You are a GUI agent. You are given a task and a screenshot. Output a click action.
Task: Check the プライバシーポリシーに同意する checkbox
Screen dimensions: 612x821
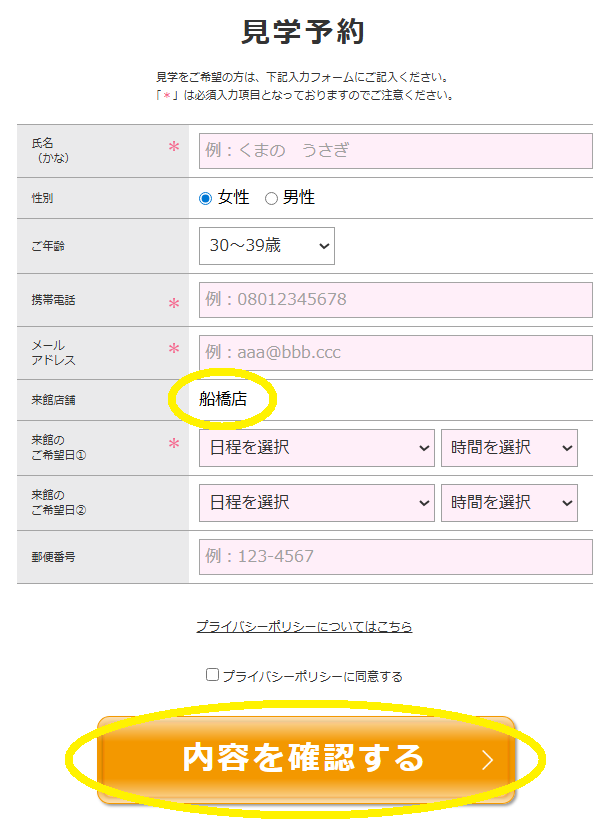pos(212,675)
